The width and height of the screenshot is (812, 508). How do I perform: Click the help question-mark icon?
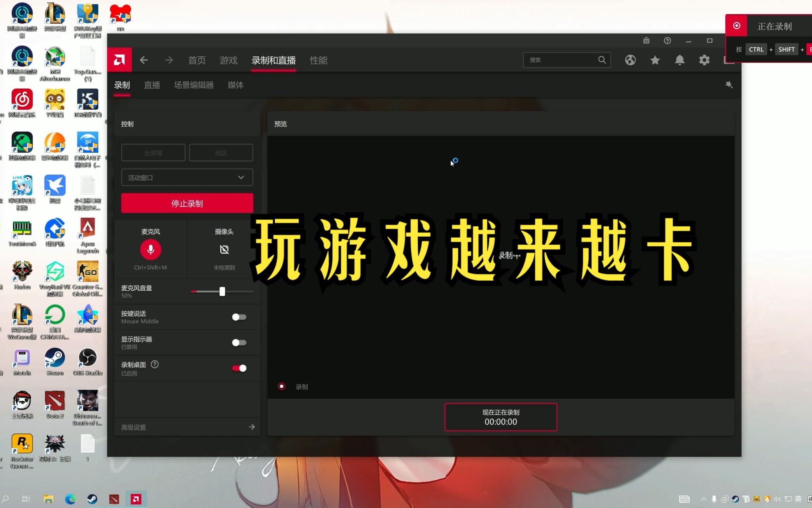[667, 40]
